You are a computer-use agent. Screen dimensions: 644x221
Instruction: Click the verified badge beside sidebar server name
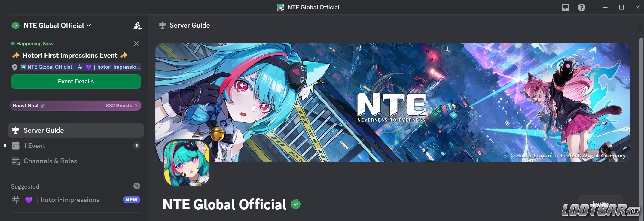click(x=15, y=26)
